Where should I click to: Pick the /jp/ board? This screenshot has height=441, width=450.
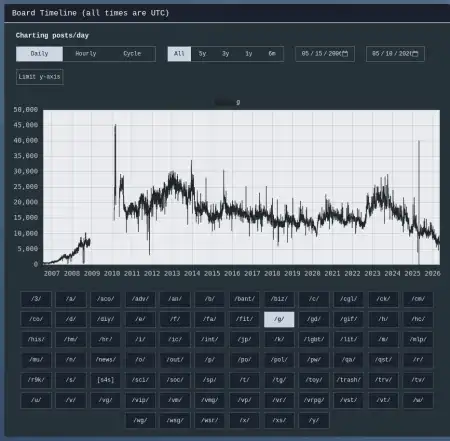point(244,339)
